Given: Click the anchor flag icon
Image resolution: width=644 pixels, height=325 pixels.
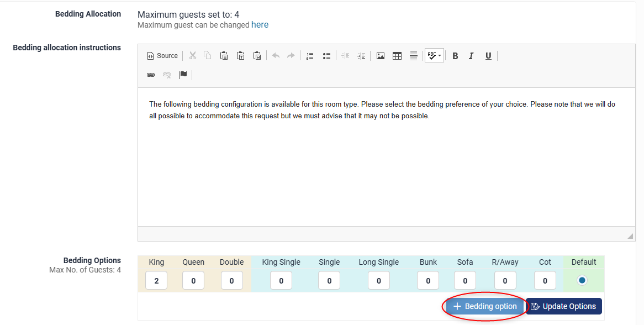Looking at the screenshot, I should [183, 75].
